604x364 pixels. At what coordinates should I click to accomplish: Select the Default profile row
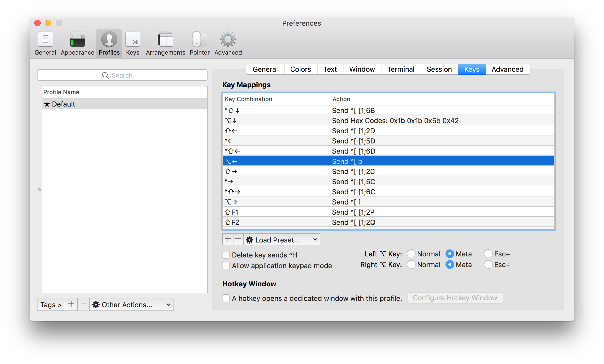point(125,104)
